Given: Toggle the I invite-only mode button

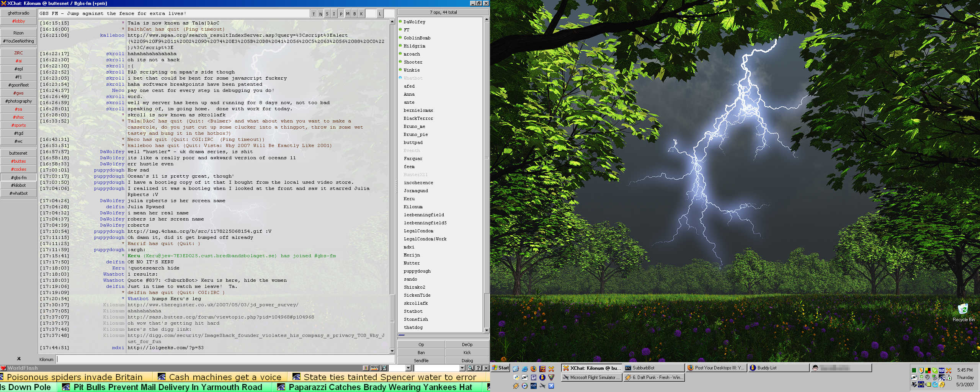Looking at the screenshot, I should [x=334, y=14].
